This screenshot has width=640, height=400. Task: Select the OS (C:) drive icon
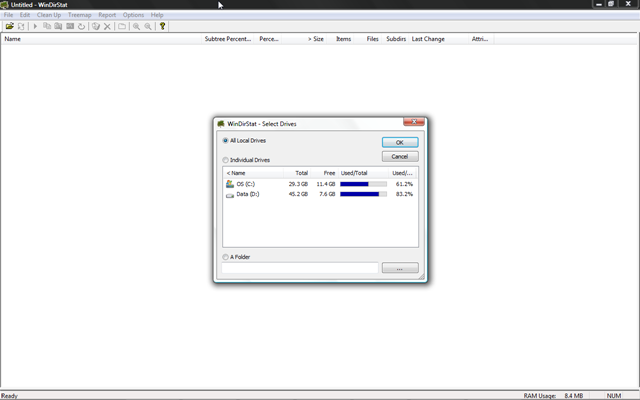230,184
